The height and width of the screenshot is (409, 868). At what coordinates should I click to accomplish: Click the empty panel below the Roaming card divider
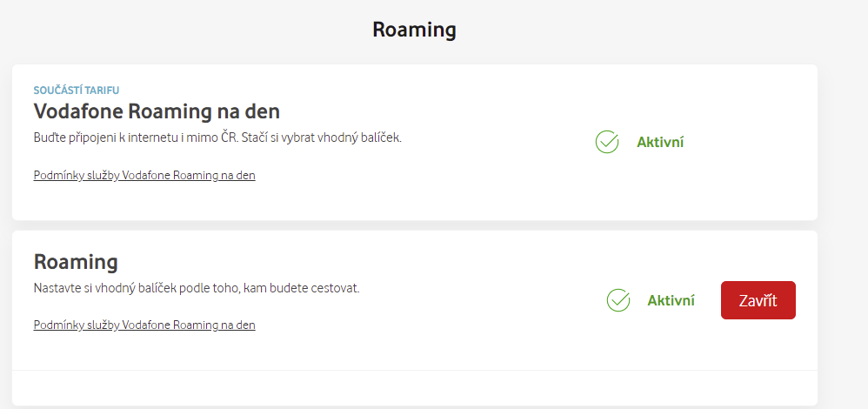point(414,387)
